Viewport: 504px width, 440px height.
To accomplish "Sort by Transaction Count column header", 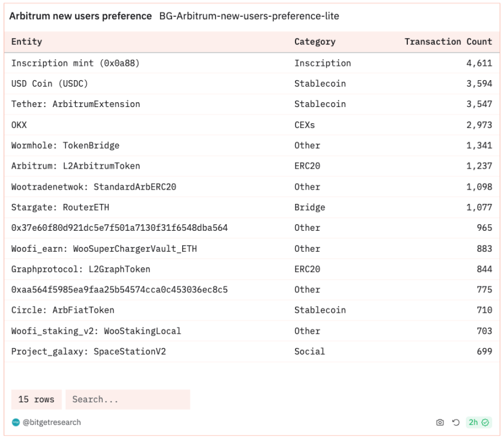I will [x=448, y=42].
